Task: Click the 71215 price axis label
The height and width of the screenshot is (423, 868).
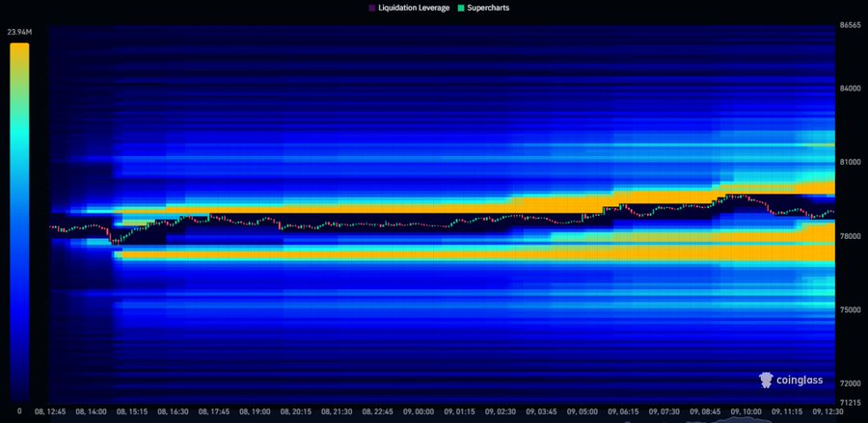Action: [850, 403]
